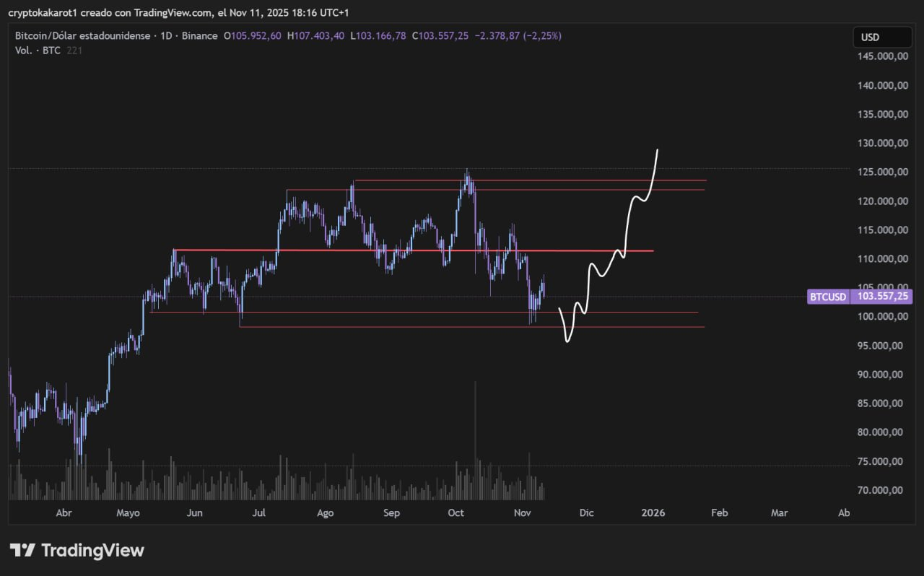Expand the time axis by clicking 2026 label
924x576 pixels.
coord(653,512)
